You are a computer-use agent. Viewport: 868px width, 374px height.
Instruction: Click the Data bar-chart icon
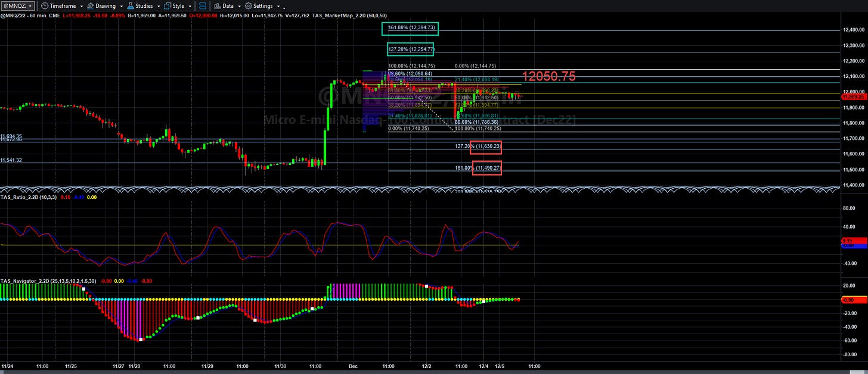coord(217,6)
